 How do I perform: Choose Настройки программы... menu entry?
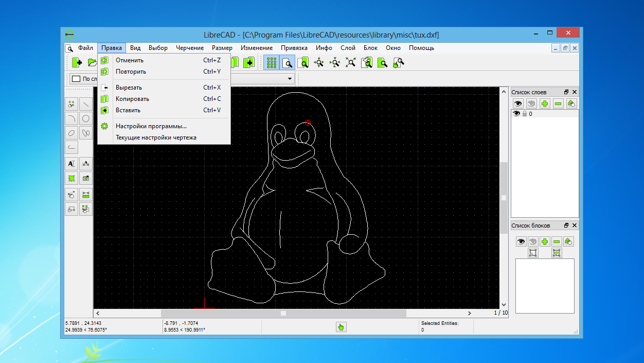[x=164, y=126]
